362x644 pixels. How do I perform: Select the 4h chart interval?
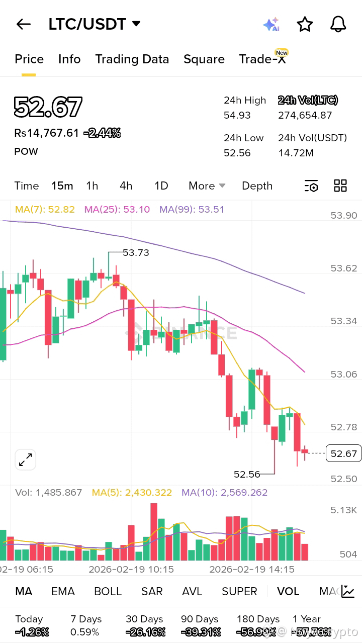pos(126,186)
